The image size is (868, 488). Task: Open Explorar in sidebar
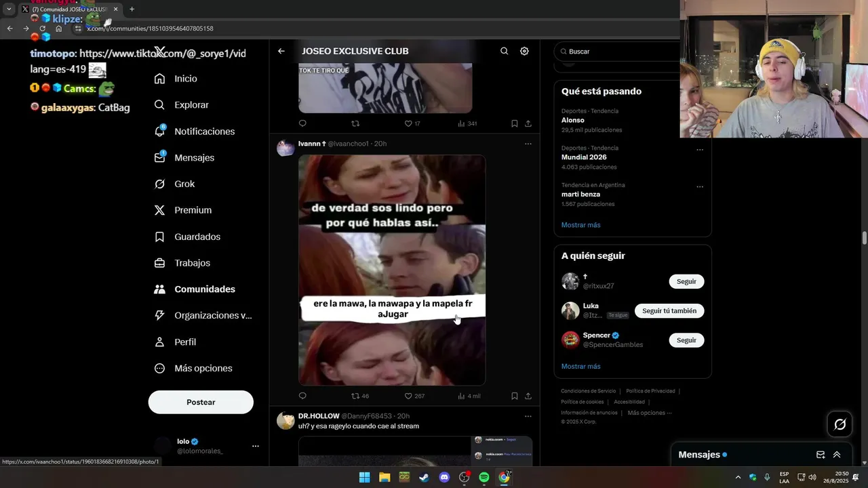pos(182,105)
